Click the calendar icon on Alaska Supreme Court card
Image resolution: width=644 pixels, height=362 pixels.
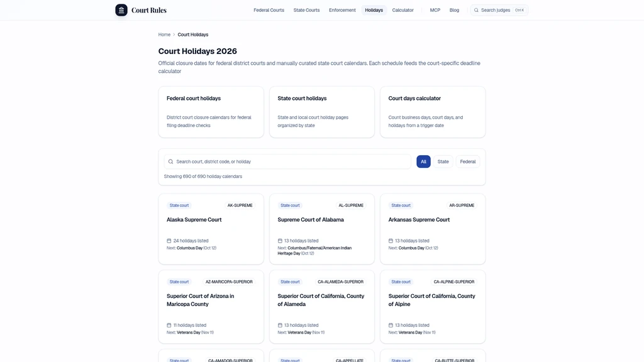169,241
